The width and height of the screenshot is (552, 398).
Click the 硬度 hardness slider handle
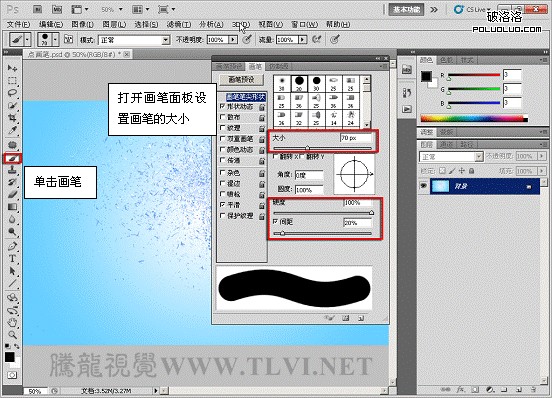click(371, 213)
